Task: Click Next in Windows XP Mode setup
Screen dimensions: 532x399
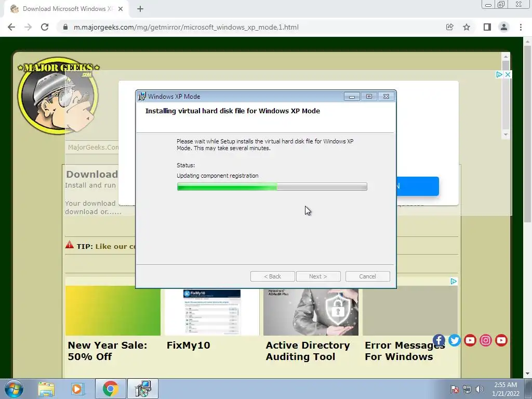Action: click(x=318, y=276)
